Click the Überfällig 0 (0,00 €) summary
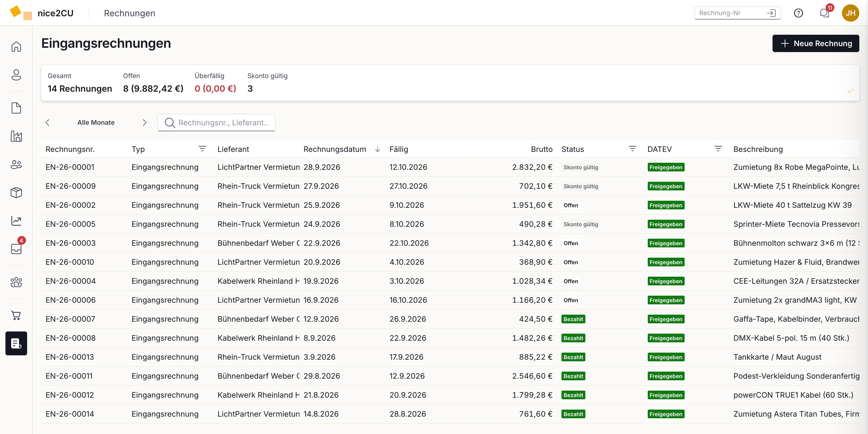The height and width of the screenshot is (434, 868). tap(215, 83)
